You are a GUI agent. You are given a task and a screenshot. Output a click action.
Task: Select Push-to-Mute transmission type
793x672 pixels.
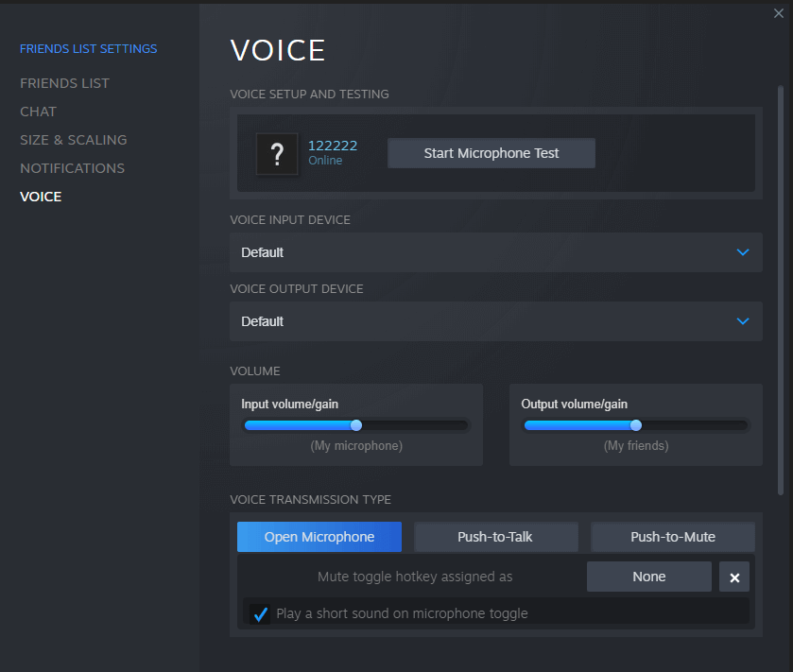click(x=672, y=536)
